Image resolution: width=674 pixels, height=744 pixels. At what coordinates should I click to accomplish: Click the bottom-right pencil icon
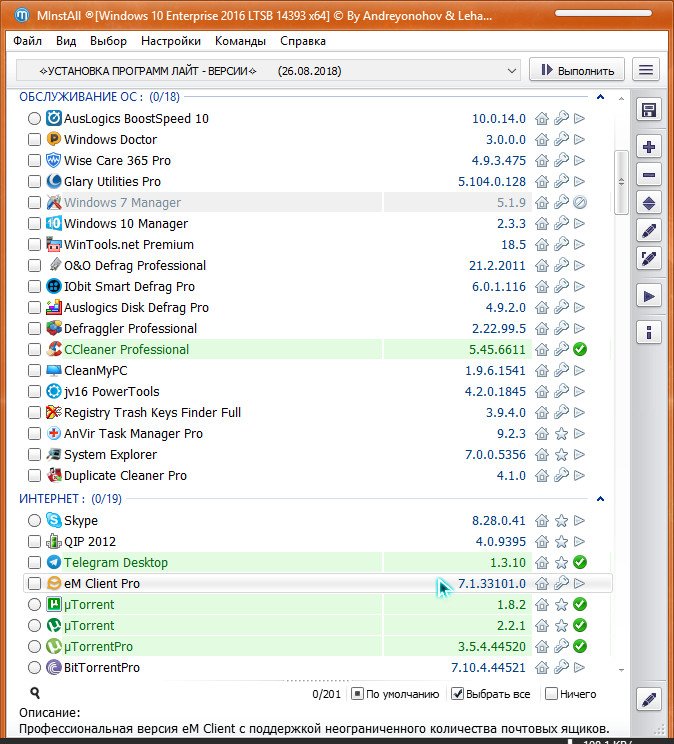648,699
